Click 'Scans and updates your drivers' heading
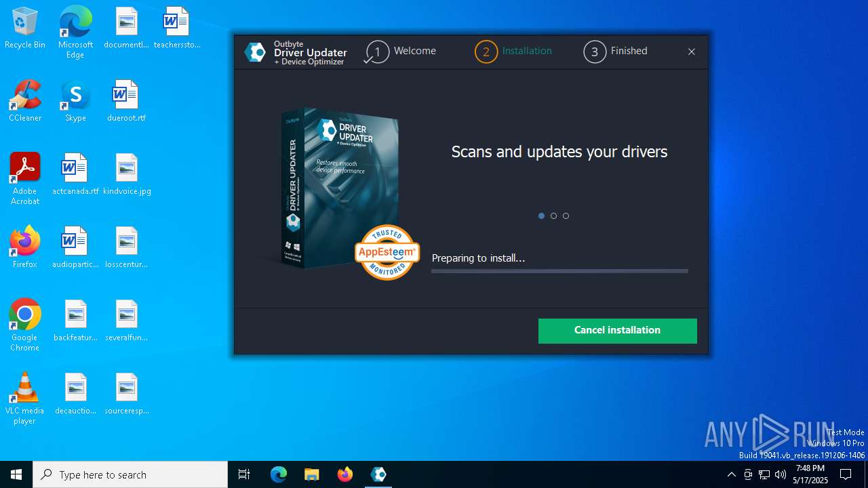868x488 pixels. pos(559,152)
